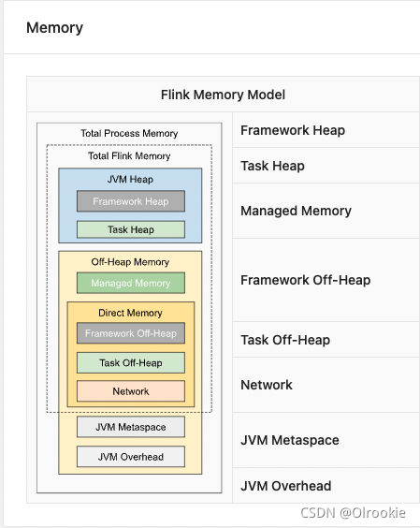Click Total Process Memory diagram label
The height and width of the screenshot is (528, 420).
(129, 133)
